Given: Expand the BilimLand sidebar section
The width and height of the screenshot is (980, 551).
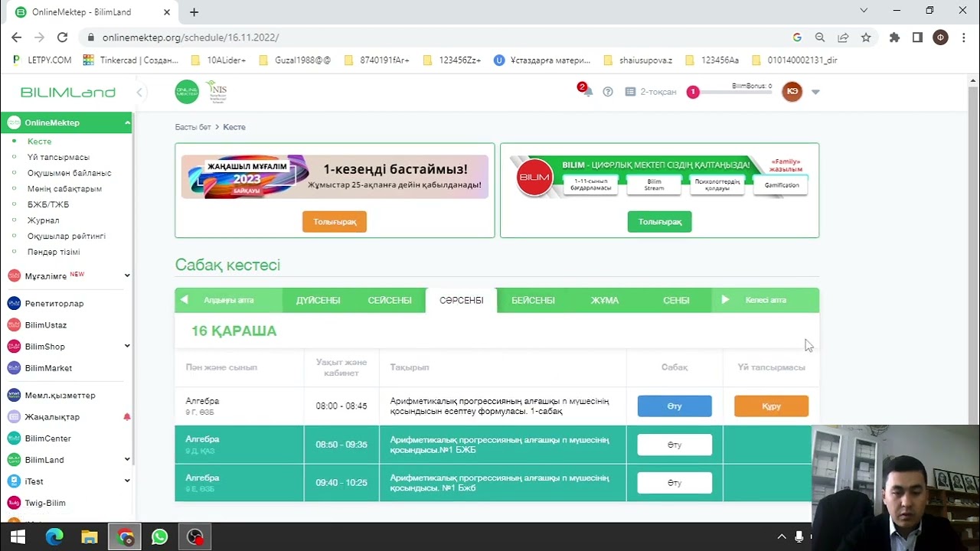Looking at the screenshot, I should tap(127, 459).
